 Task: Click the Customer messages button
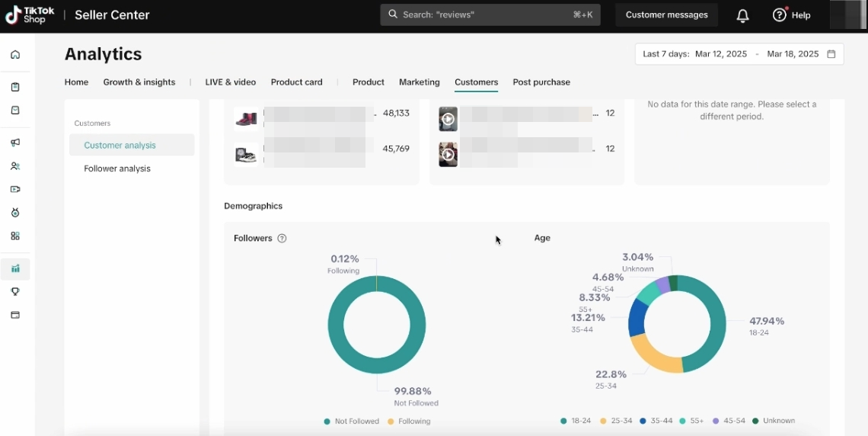click(666, 15)
